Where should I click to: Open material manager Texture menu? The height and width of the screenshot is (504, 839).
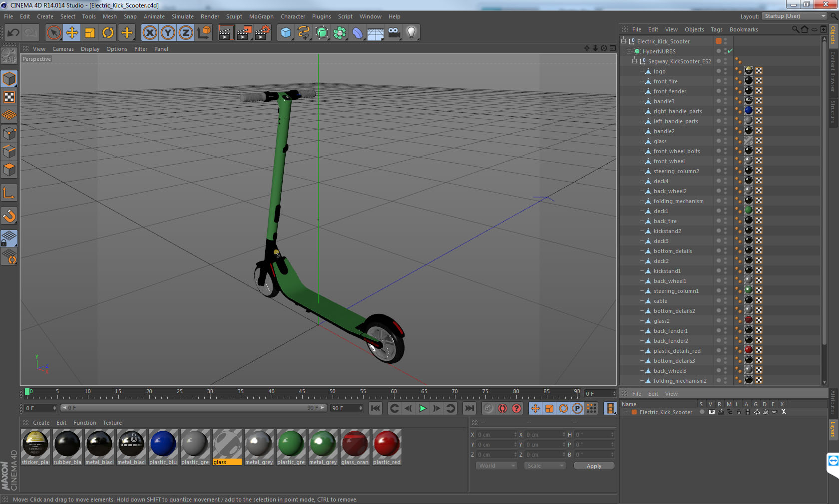tap(112, 423)
